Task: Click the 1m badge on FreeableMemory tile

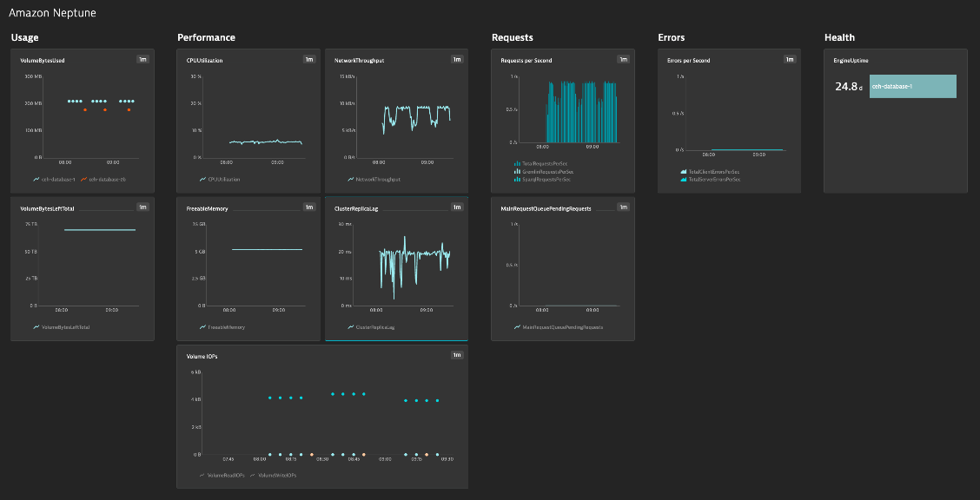Action: pos(308,207)
